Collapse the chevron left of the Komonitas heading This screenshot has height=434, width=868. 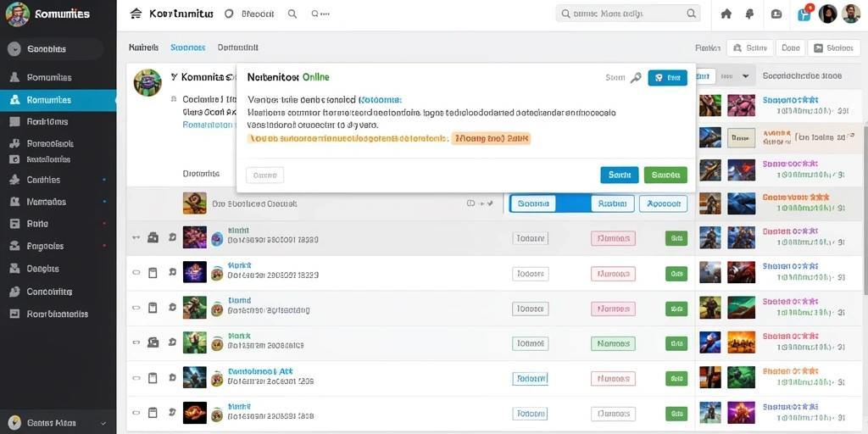174,77
